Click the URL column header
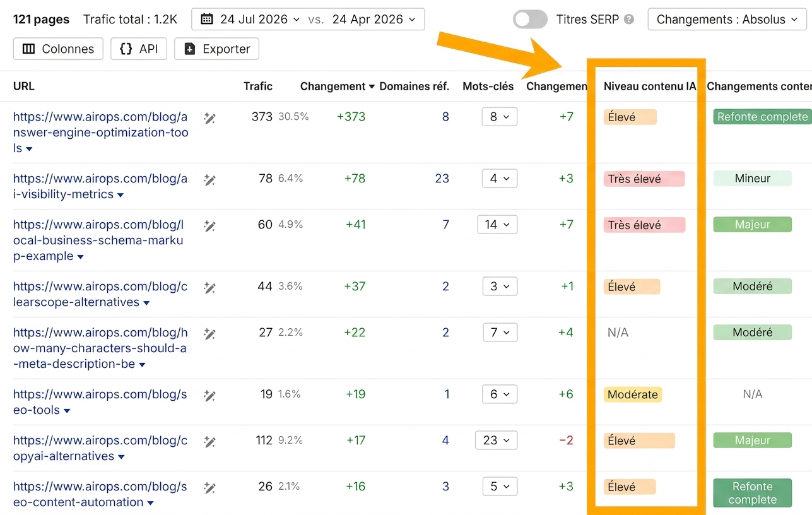The image size is (812, 515). 24,86
